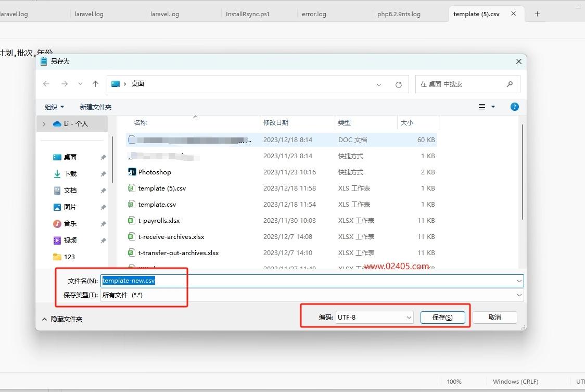
Task: Switch to the error.log tab
Action: (x=314, y=14)
